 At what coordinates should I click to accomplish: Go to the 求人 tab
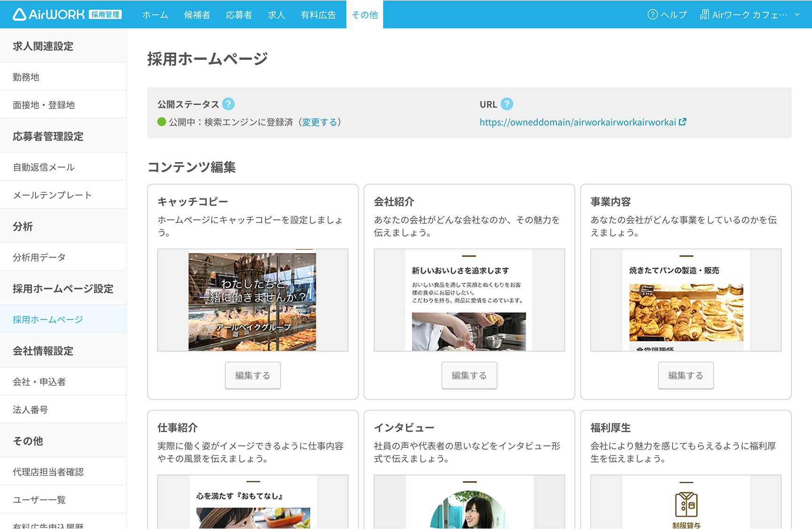coord(276,15)
